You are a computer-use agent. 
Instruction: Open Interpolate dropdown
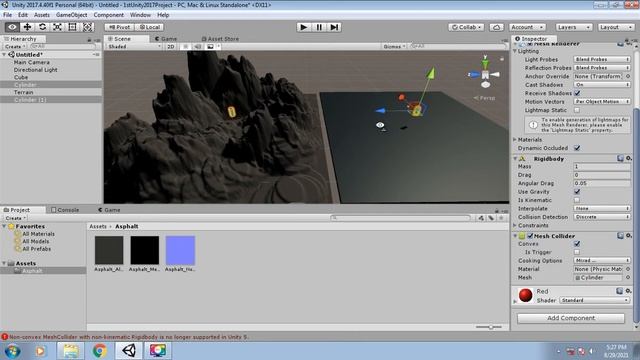pyautogui.click(x=602, y=208)
